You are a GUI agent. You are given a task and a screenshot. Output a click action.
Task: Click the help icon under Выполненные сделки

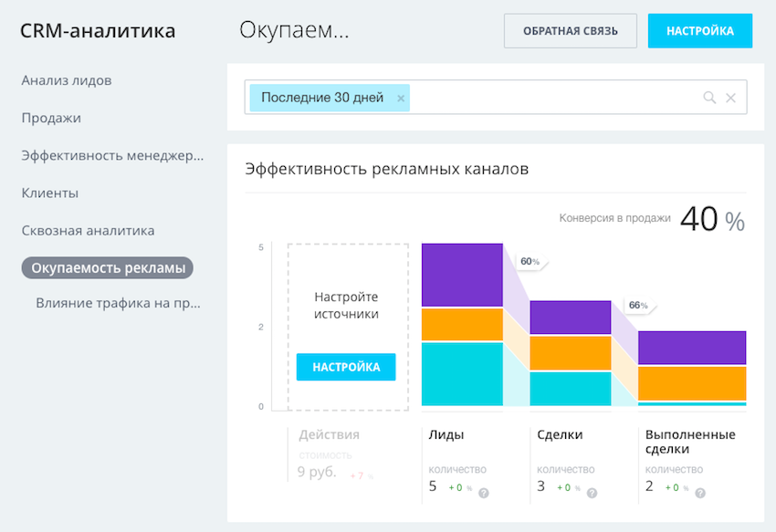click(699, 493)
